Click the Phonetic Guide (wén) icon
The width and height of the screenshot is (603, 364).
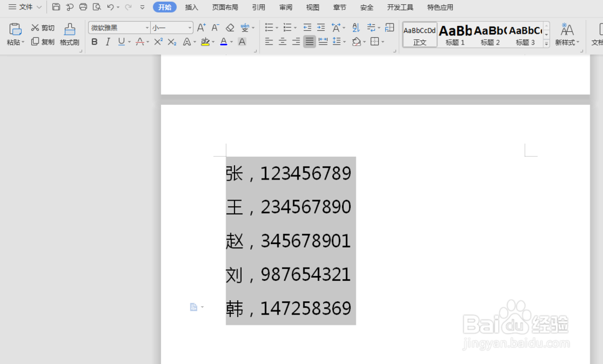point(245,28)
